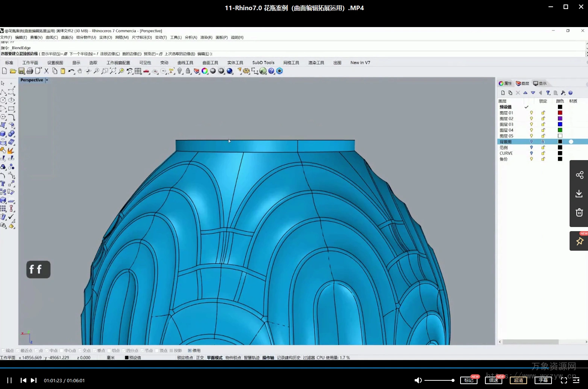Click the red car icon in toolbar

coord(146,71)
